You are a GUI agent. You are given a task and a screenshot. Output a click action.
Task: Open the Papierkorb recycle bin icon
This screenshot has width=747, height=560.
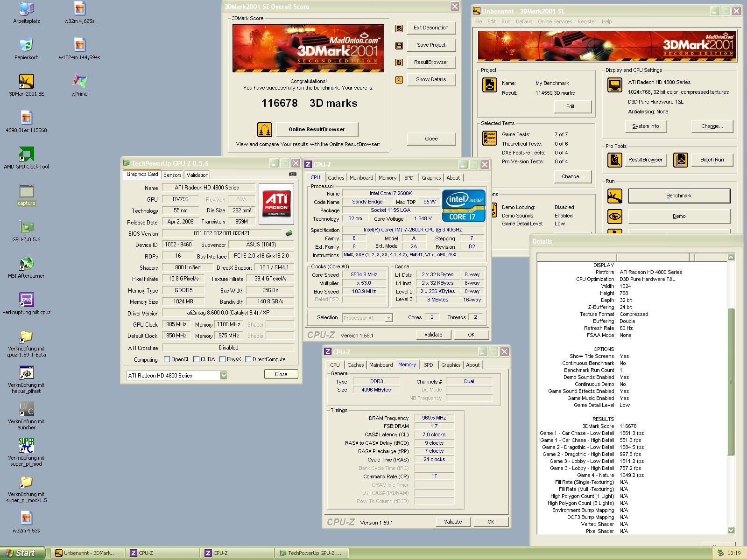[x=27, y=49]
